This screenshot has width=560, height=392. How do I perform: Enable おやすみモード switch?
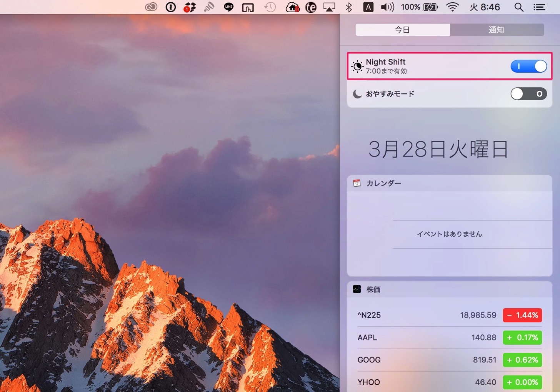(x=529, y=94)
